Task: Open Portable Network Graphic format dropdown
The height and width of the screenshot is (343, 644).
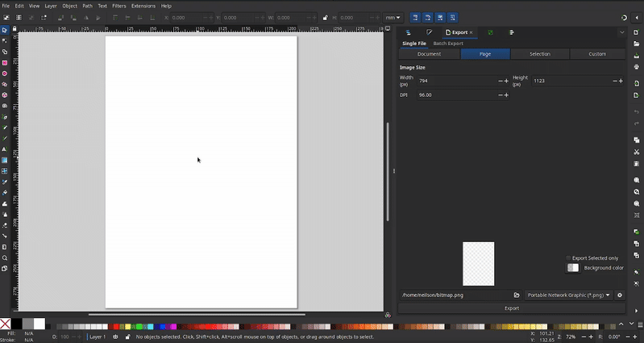Action: [x=569, y=295]
